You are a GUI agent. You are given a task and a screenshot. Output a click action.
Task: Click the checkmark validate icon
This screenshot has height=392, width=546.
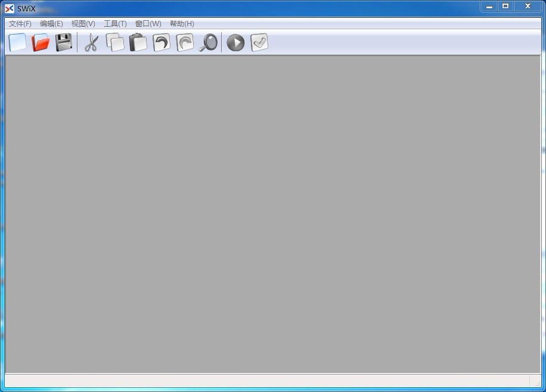point(259,42)
